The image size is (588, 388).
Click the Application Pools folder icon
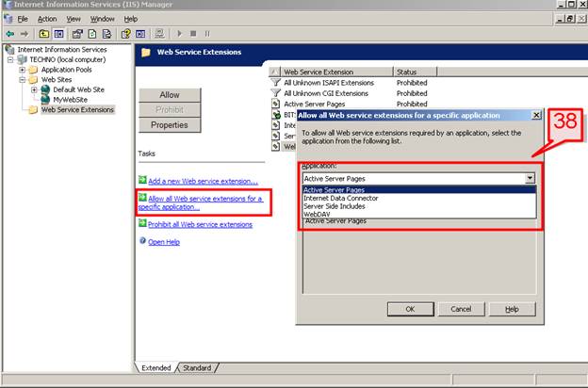click(33, 70)
